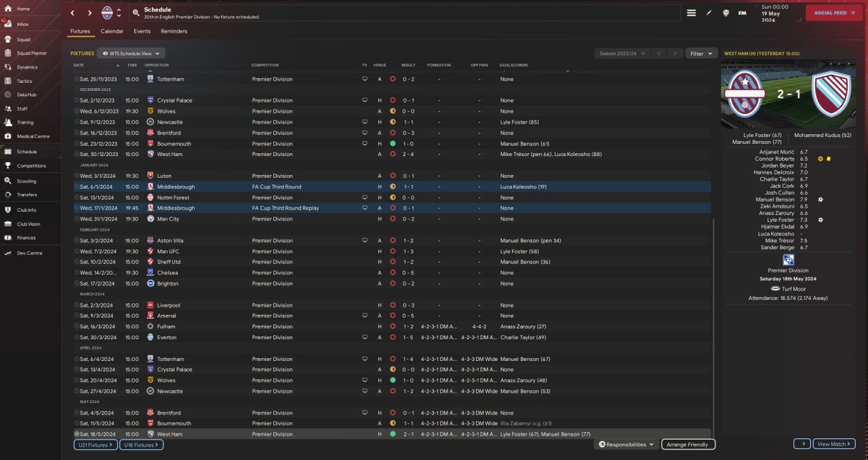868x460 pixels.
Task: Toggle circle next to Sat, 4/5/2024 fixture
Action: click(77, 413)
